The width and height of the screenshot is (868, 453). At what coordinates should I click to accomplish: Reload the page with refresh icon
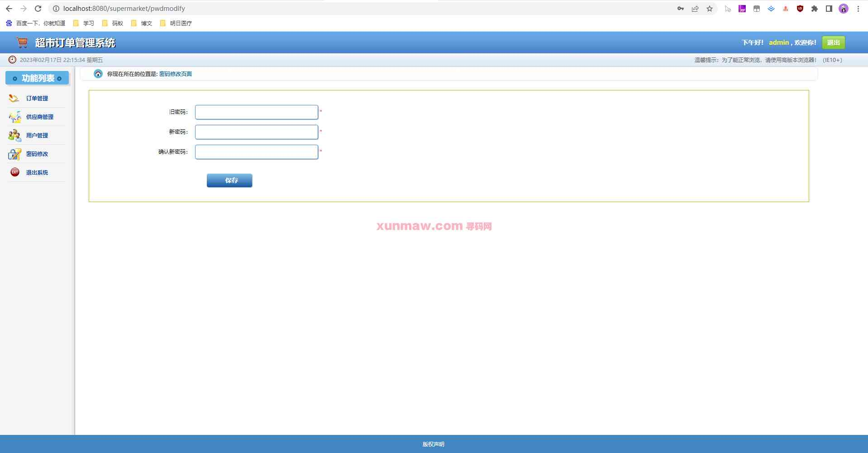[38, 9]
